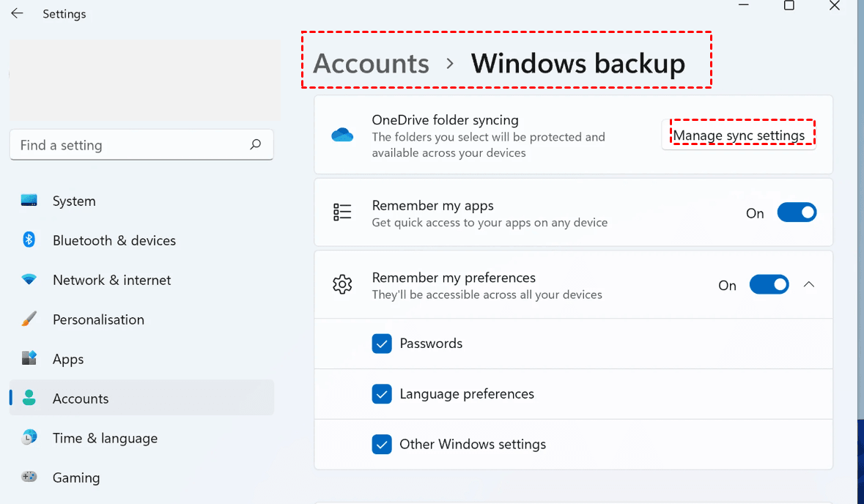Screen dimensions: 864x504
Task: Turn off Remember my apps
Action: point(797,212)
